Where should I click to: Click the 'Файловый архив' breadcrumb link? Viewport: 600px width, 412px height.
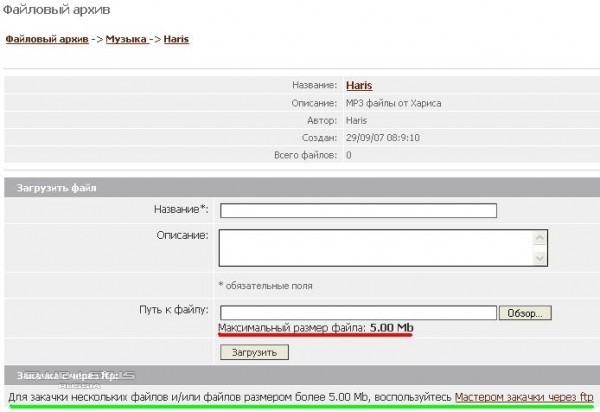[46, 40]
